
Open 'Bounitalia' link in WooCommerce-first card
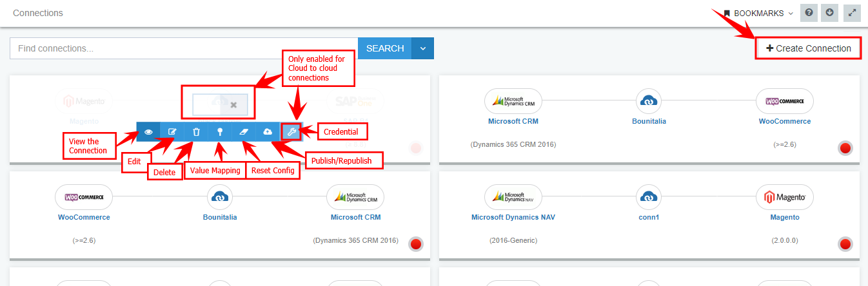click(220, 217)
